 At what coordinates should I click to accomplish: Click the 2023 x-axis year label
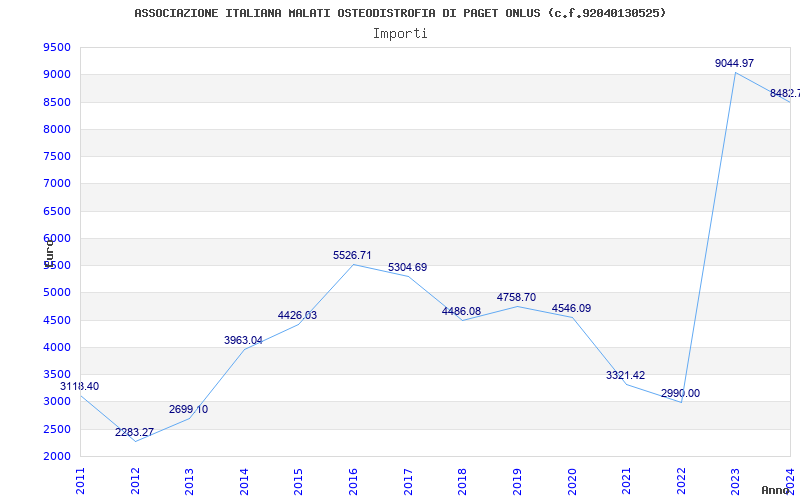(735, 481)
